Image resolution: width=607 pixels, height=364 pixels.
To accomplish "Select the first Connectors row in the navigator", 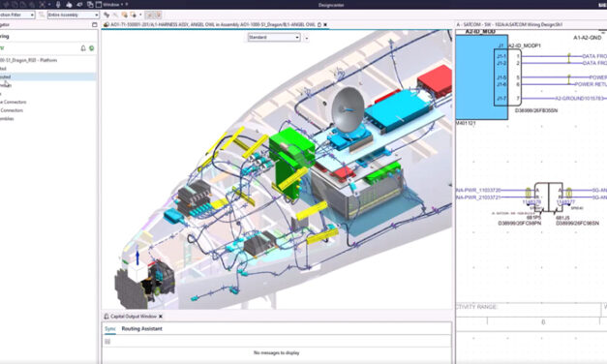I will [48, 103].
